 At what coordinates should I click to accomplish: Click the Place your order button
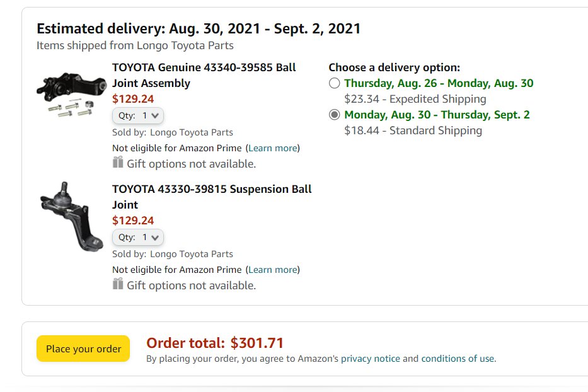pyautogui.click(x=83, y=349)
